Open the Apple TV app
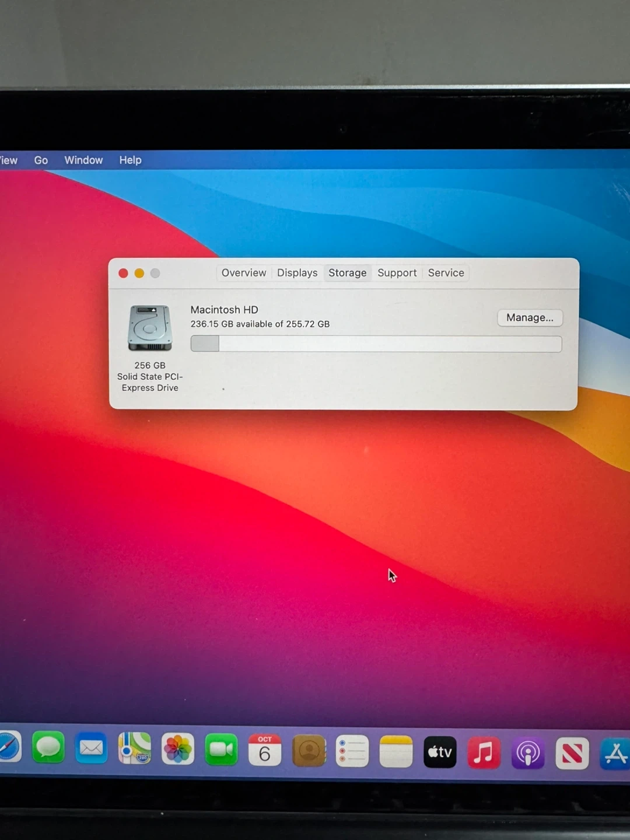630x840 pixels. 440,752
